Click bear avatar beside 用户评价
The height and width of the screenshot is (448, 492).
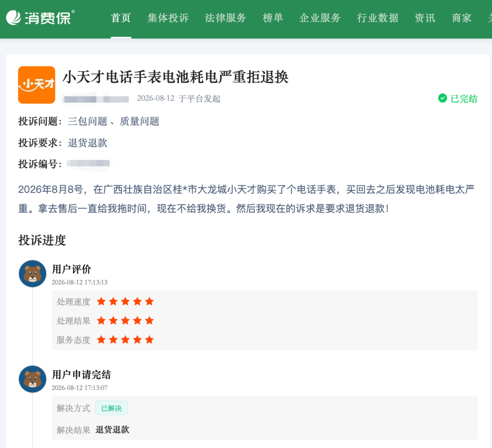33,274
